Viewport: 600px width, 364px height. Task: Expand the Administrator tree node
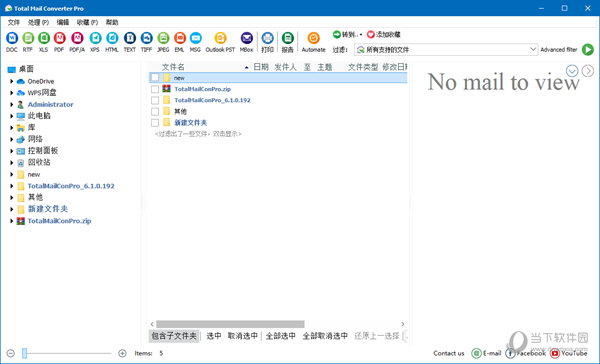[x=11, y=104]
